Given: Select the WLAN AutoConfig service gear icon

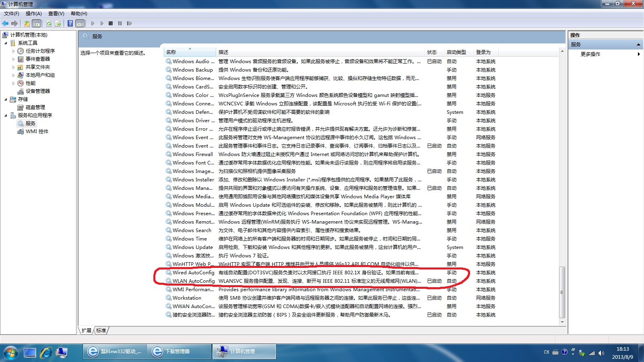Looking at the screenshot, I should (x=169, y=281).
